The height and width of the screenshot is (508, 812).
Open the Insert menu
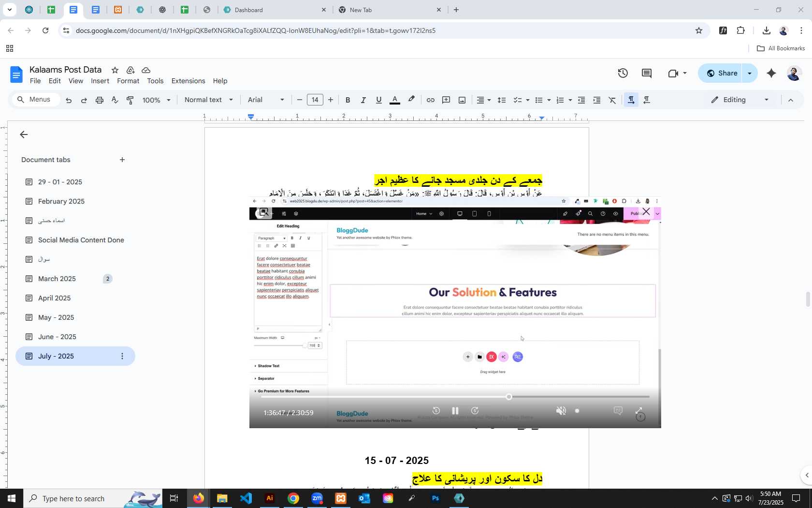(x=100, y=81)
